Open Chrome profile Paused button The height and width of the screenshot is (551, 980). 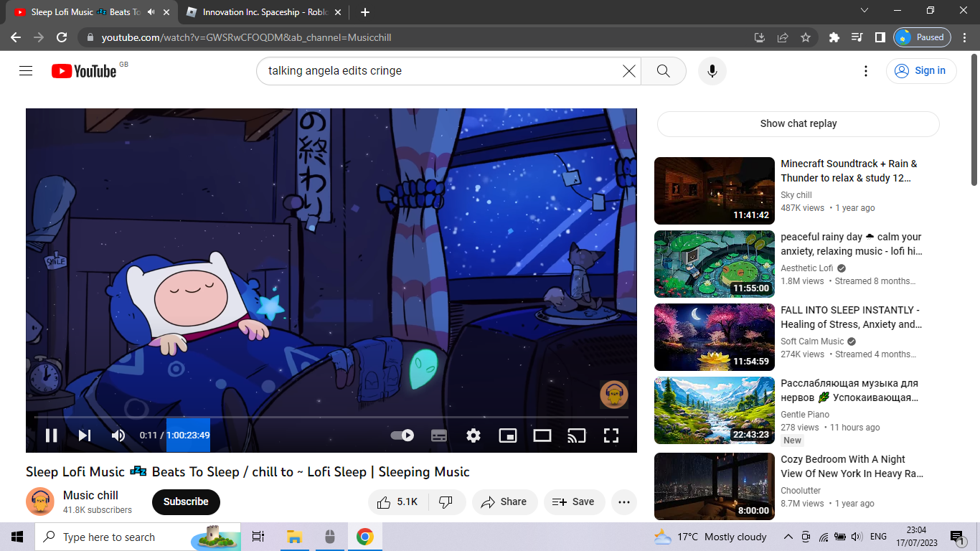(x=923, y=37)
